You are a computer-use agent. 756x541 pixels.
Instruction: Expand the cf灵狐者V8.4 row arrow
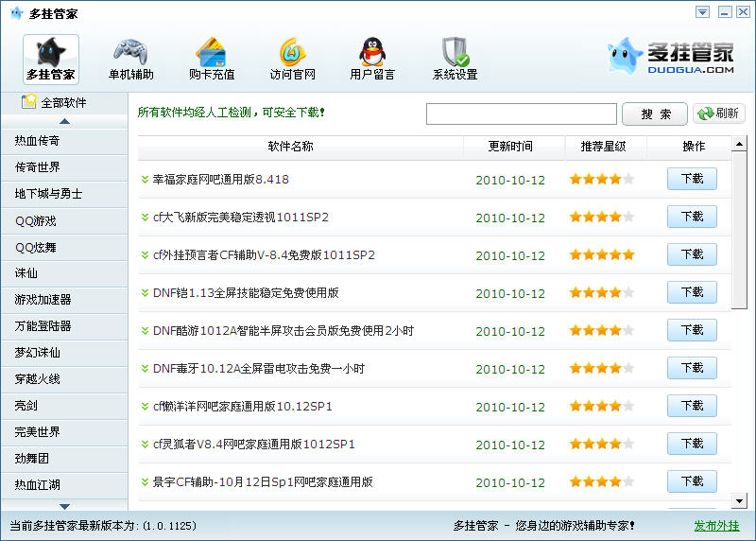[x=145, y=444]
